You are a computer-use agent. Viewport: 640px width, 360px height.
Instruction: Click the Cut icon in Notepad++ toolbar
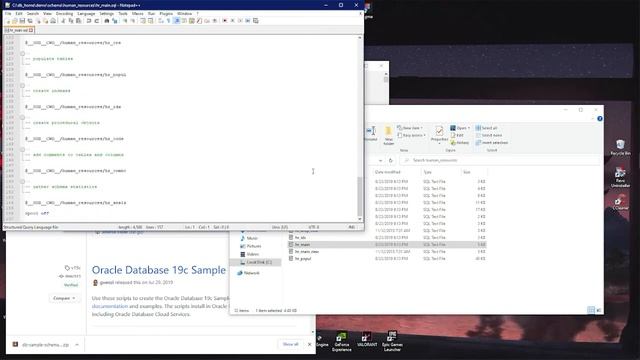tap(63, 21)
